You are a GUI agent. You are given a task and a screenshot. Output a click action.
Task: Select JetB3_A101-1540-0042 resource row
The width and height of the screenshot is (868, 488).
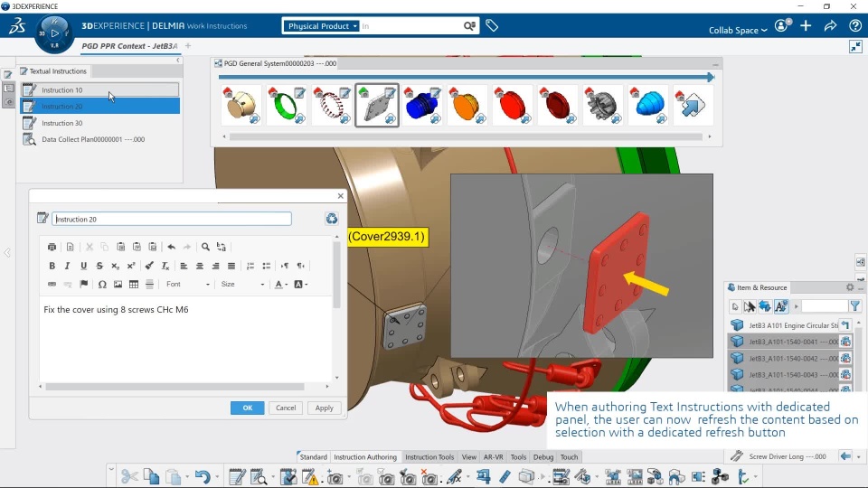pos(789,358)
